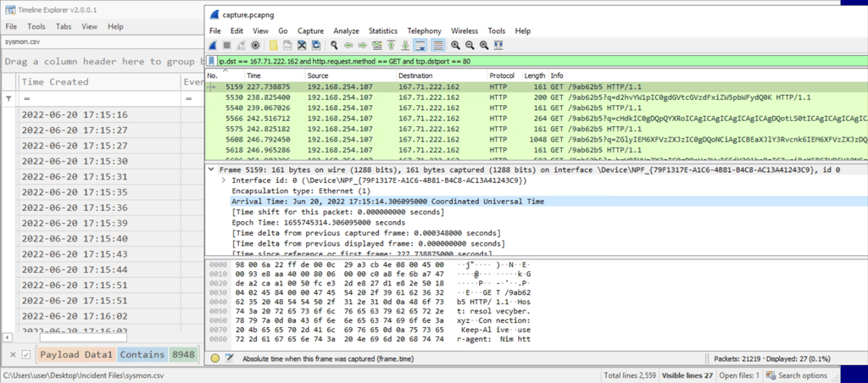Viewport: 868px width, 383px height.
Task: Uncheck the Payload Data1 filter checkbox
Action: click(25, 355)
